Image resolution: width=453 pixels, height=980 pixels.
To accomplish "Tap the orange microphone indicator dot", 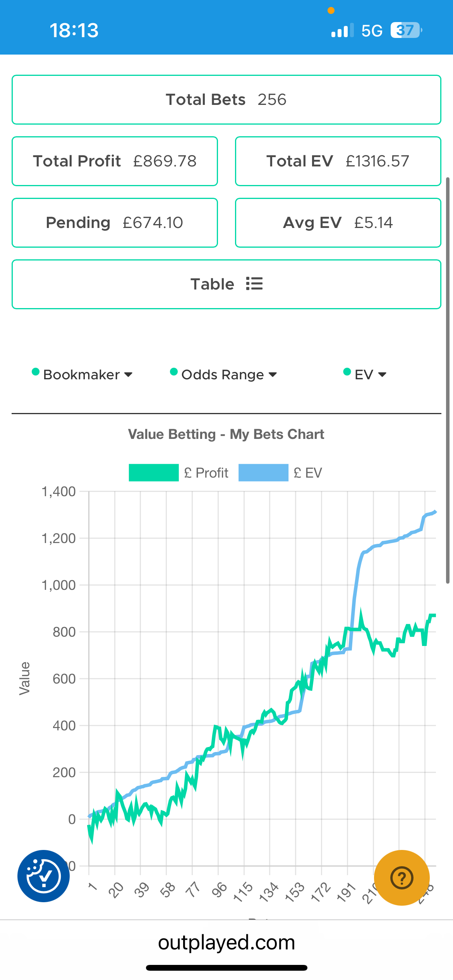I will point(331,10).
